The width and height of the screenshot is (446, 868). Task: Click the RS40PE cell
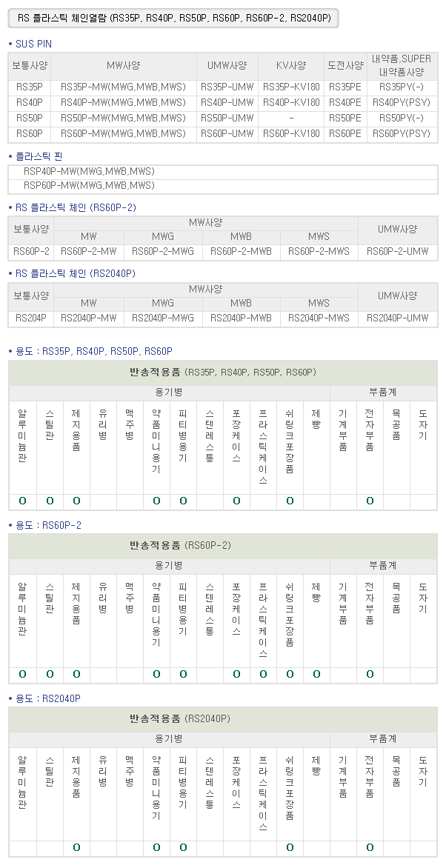point(345,102)
